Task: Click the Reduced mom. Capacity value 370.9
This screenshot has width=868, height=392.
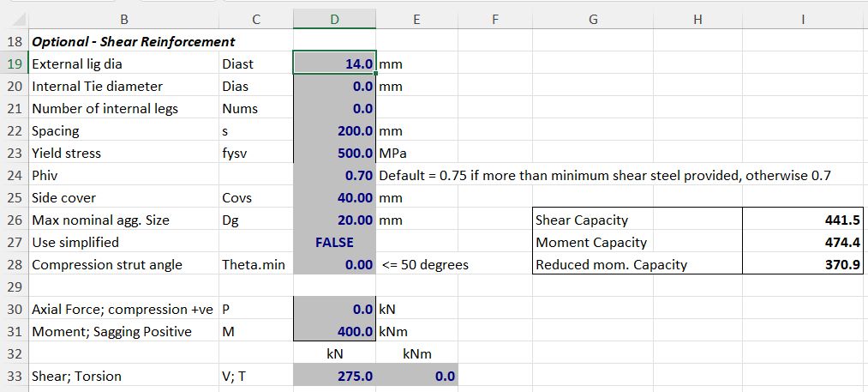Action: point(803,264)
